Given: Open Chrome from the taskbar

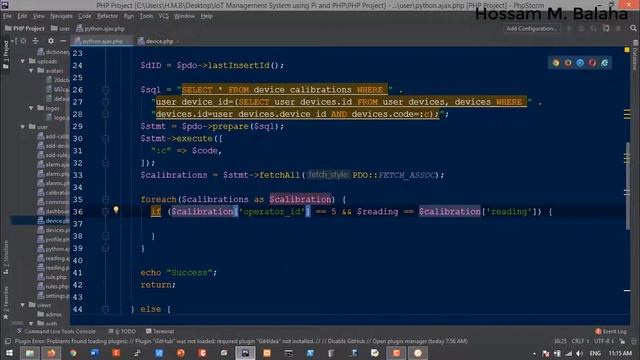Looking at the screenshot, I should point(73,353).
